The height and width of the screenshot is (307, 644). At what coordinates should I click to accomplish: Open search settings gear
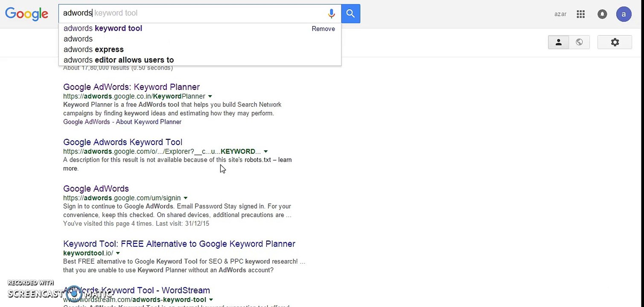coord(615,42)
